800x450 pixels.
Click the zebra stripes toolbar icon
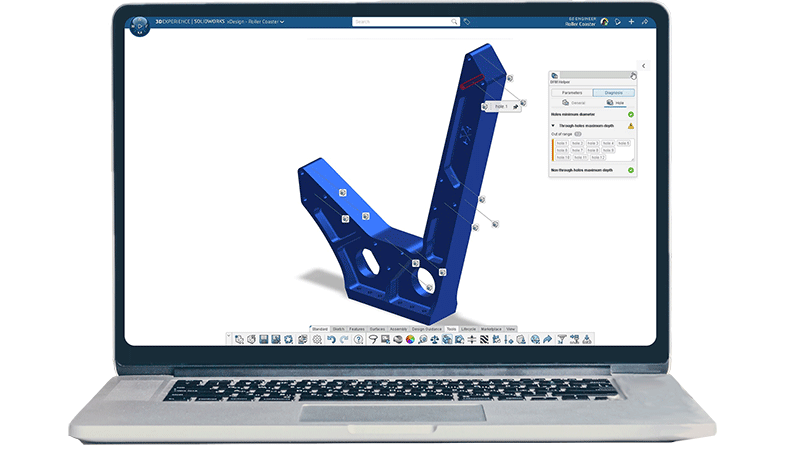pos(484,339)
